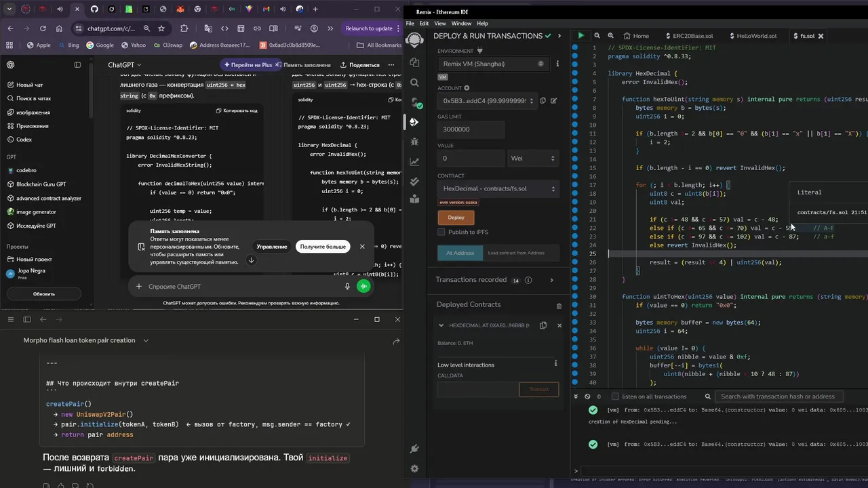The height and width of the screenshot is (488, 868).
Task: Collapse HEXDECIMAL deployed contract entry
Action: pos(441,325)
